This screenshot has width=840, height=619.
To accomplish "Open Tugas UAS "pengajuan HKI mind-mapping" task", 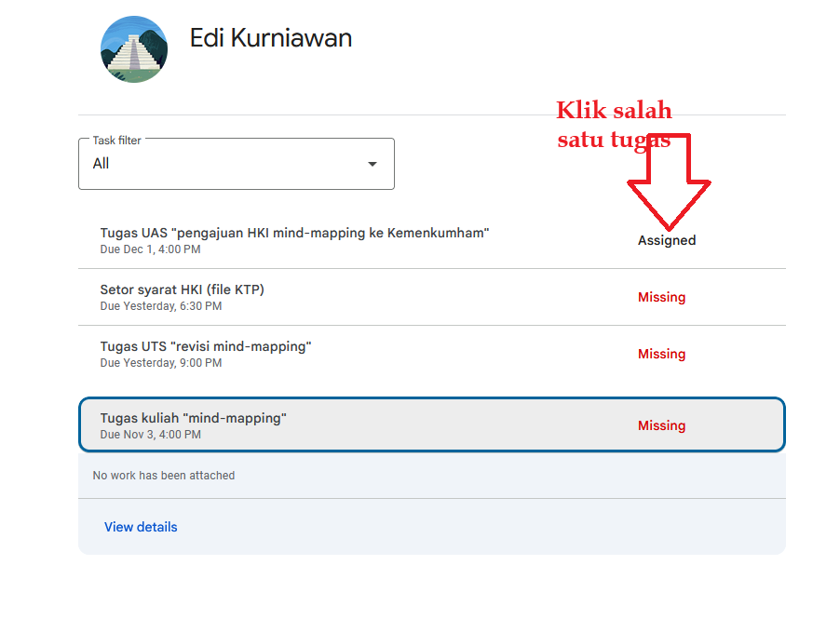I will point(294,233).
